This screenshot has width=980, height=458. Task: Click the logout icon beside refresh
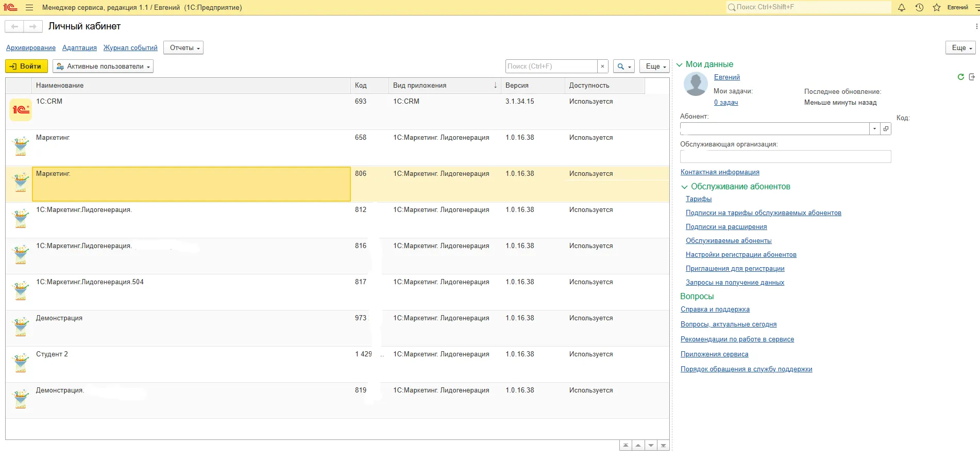[x=972, y=77]
